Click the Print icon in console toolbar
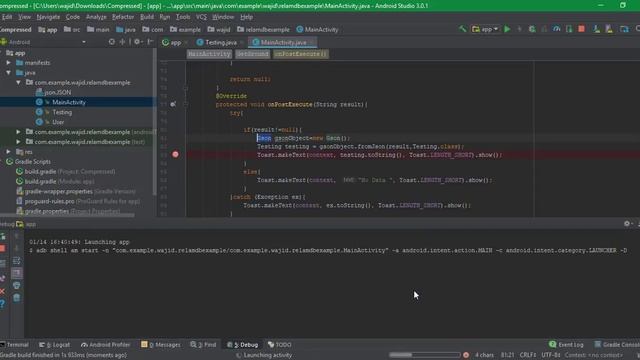640x360 pixels. pyautogui.click(x=17, y=285)
